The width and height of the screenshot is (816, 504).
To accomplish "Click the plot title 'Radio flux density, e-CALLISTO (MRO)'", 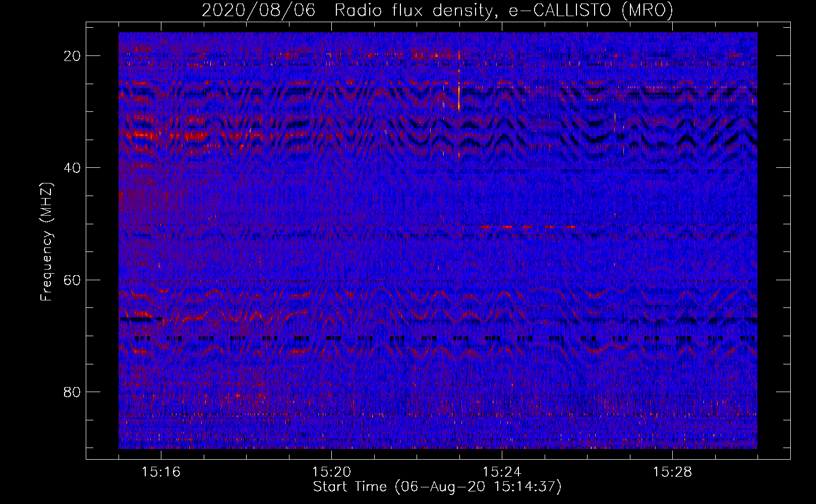I will coord(504,11).
